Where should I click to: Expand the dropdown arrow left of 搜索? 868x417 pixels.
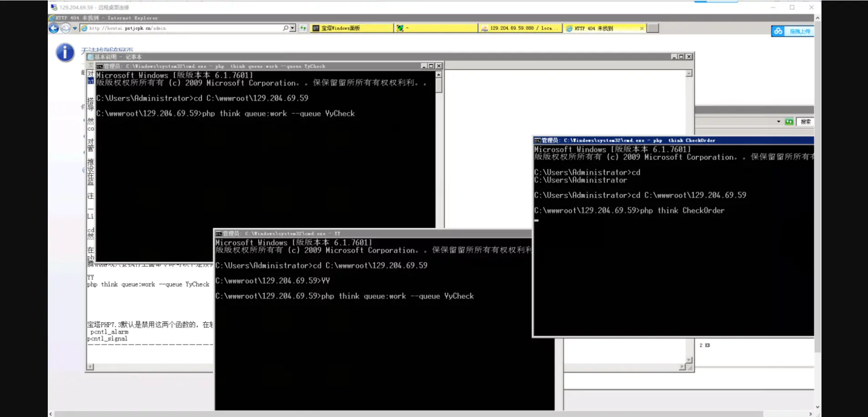(778, 121)
